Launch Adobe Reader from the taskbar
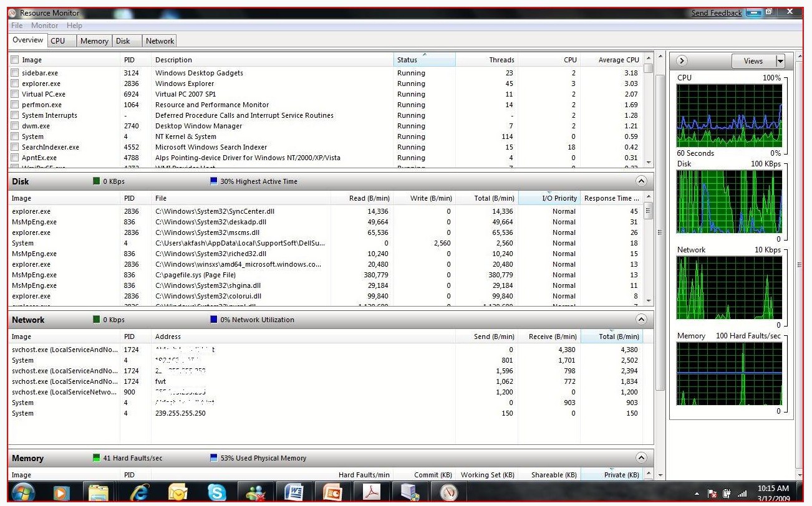Screen dimensions: 812x506 (x=372, y=492)
